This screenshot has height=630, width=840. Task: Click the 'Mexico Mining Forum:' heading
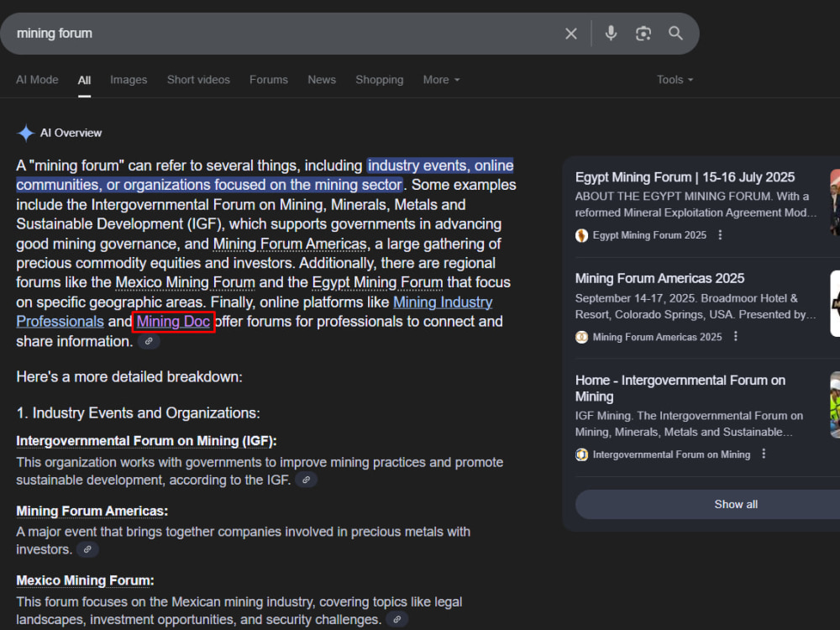point(85,580)
